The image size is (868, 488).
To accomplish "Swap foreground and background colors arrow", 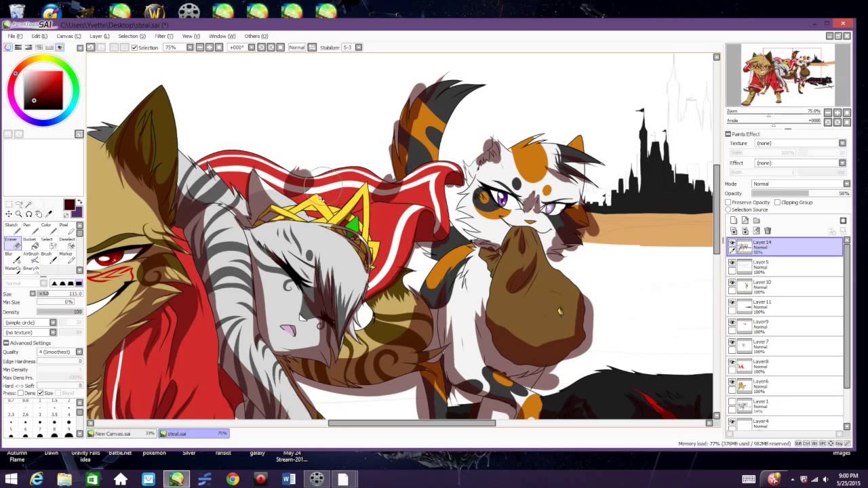I will [x=80, y=202].
